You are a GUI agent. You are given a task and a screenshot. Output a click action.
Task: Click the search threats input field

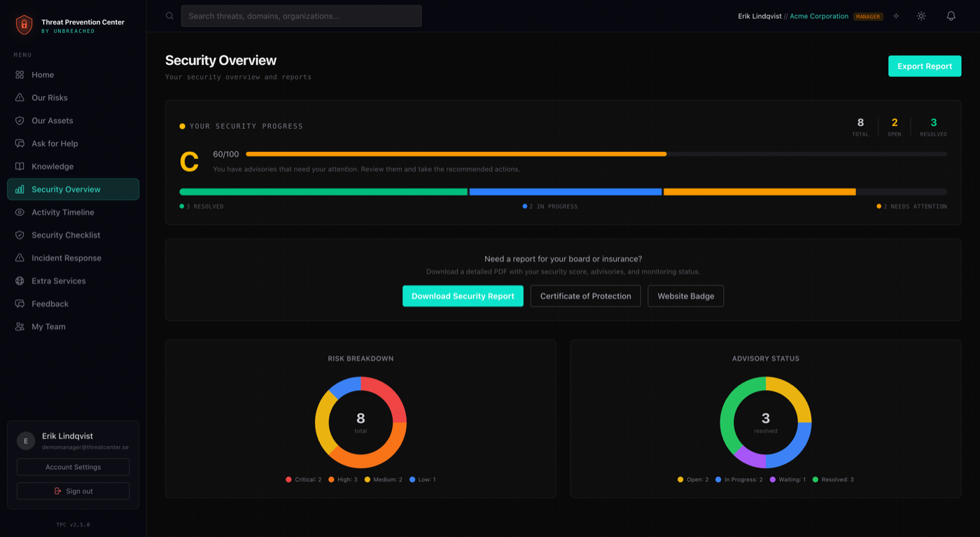tap(301, 15)
